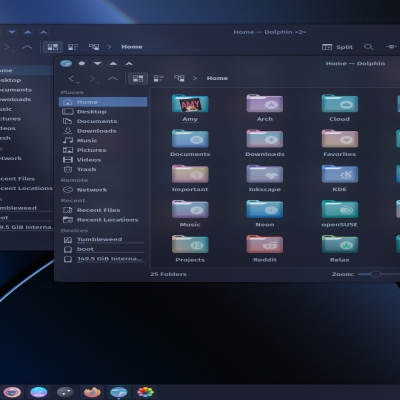Open the Tumbleweed device
This screenshot has width=400, height=400.
point(103,239)
